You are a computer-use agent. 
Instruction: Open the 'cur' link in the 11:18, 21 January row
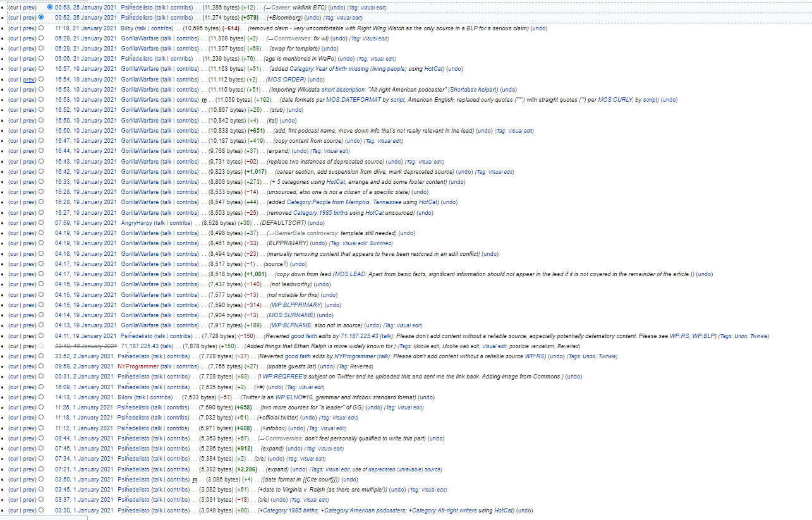click(14, 28)
